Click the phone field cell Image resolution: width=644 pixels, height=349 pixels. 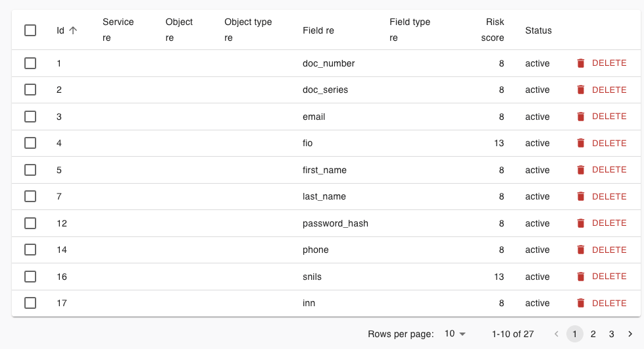tap(316, 250)
